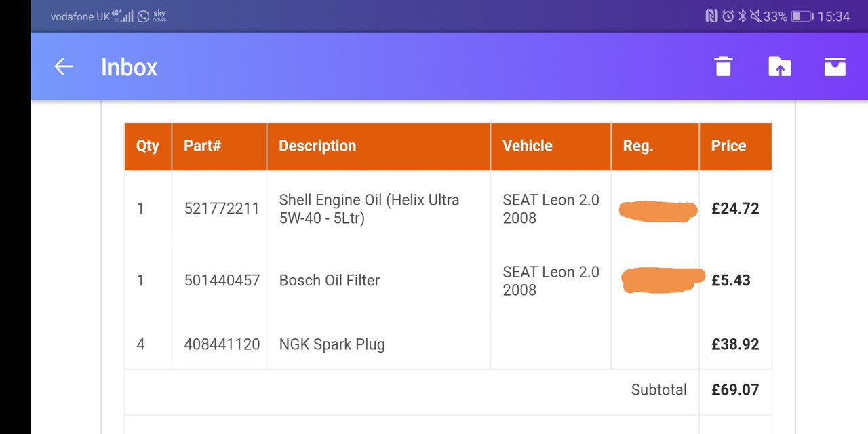
Task: Tap vodafone UK carrier label
Action: tap(79, 16)
